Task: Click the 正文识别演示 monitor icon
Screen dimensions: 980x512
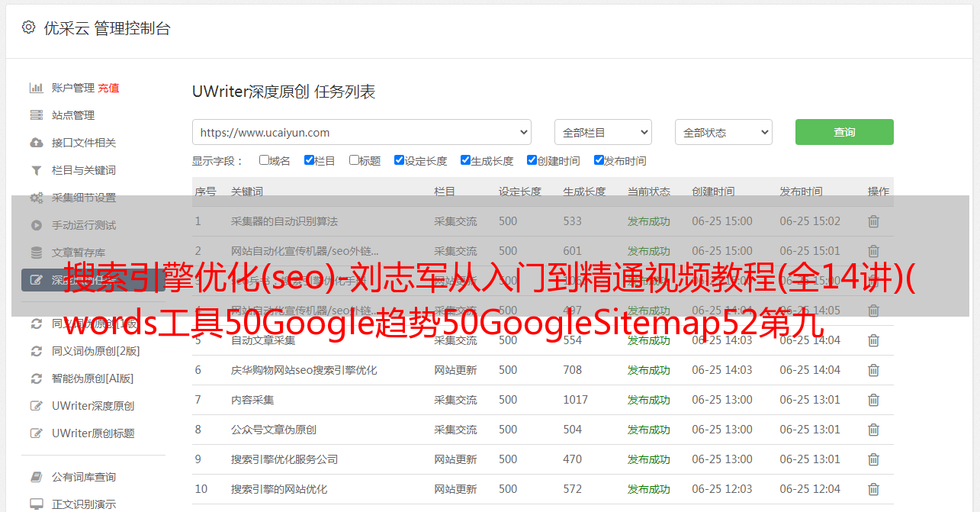Action: (x=36, y=504)
